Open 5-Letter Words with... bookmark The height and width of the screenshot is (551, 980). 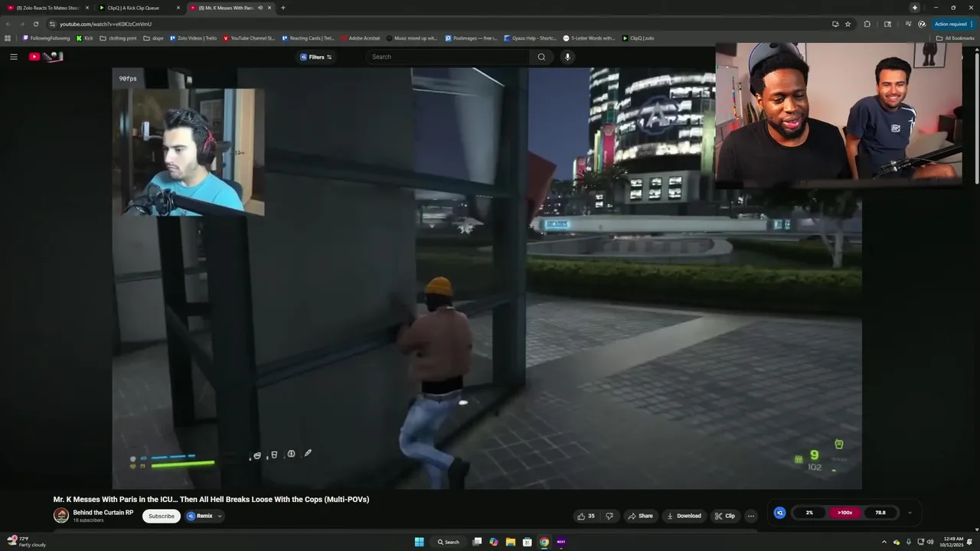tap(589, 37)
